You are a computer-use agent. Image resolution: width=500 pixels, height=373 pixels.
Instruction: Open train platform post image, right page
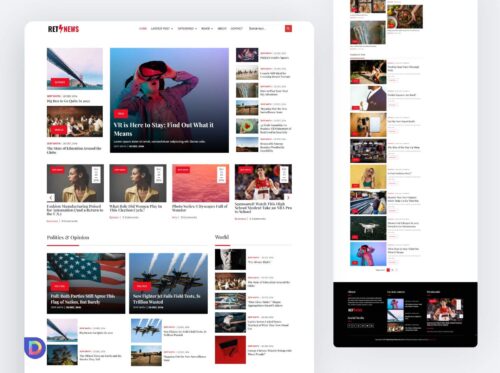[368, 202]
